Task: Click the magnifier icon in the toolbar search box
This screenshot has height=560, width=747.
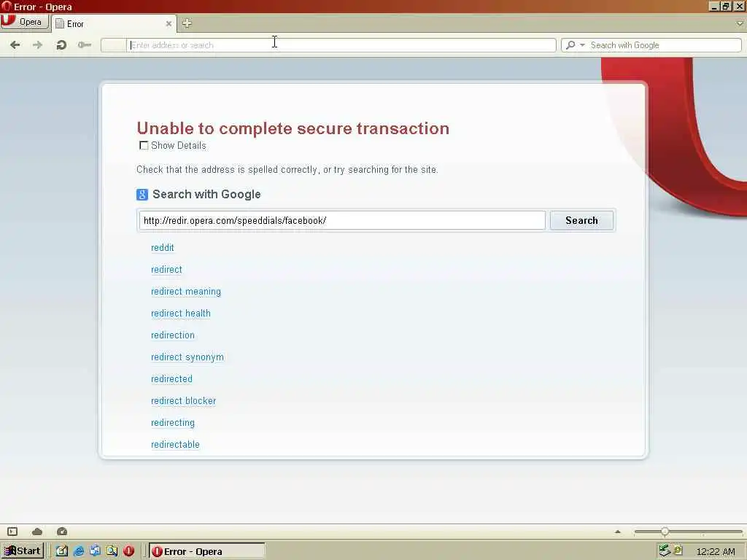Action: (570, 45)
